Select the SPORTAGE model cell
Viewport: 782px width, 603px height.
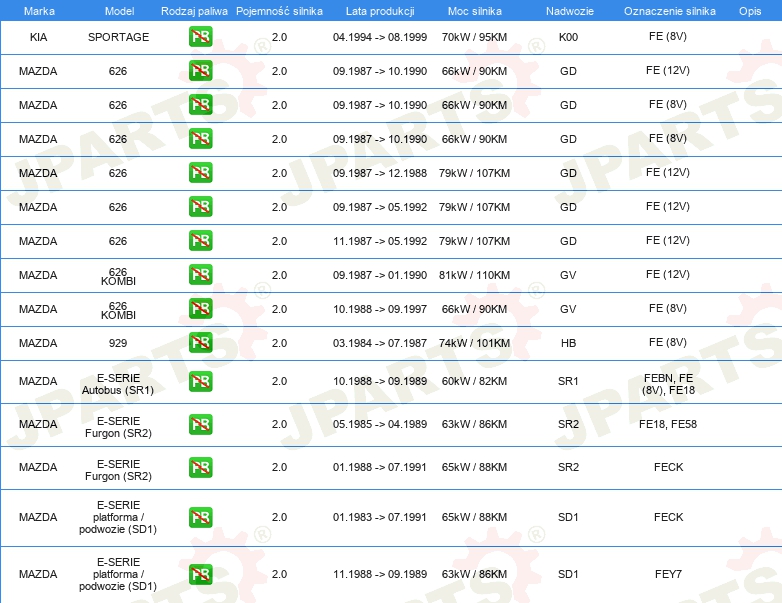click(x=119, y=37)
